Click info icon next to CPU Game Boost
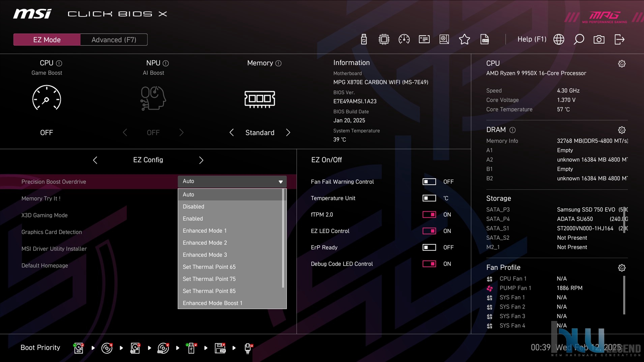This screenshot has width=644, height=362. (59, 63)
